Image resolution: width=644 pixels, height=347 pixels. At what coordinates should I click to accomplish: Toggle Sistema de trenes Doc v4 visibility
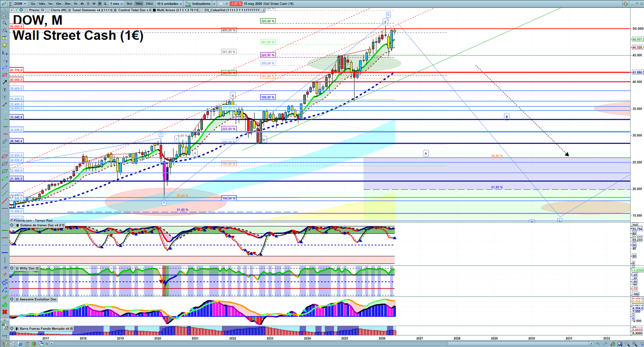coord(17,225)
